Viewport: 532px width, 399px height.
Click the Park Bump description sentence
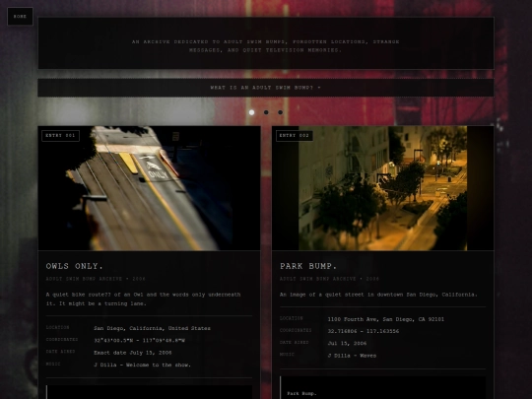coord(378,295)
